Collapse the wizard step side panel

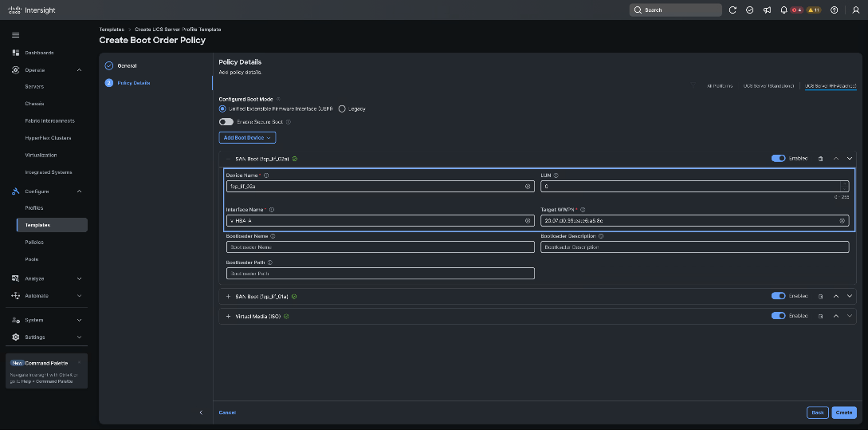[x=201, y=412]
